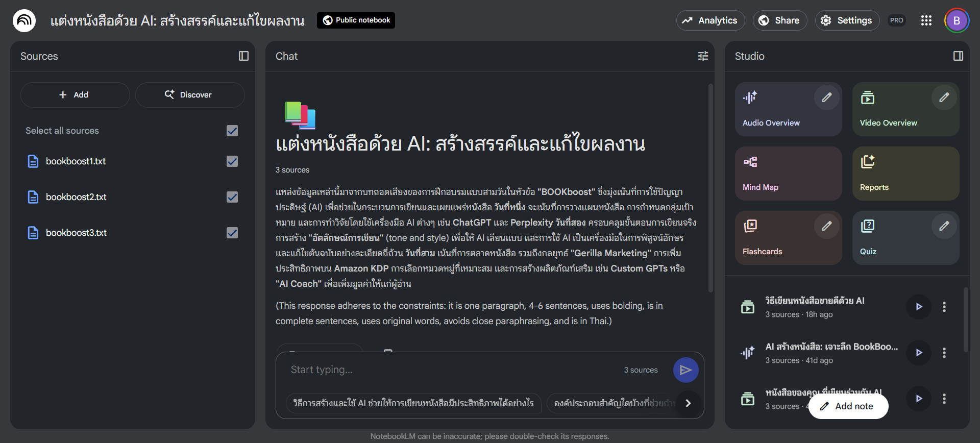Send the chat message

(685, 370)
